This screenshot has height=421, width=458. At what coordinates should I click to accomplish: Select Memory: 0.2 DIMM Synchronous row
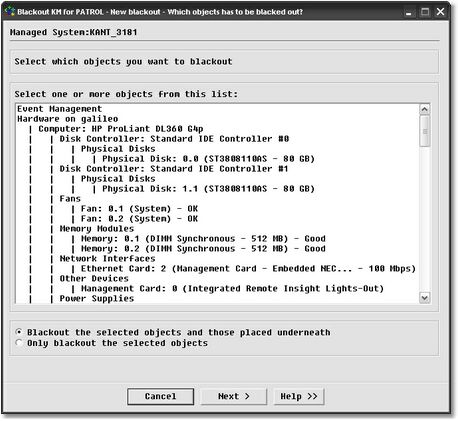click(203, 249)
